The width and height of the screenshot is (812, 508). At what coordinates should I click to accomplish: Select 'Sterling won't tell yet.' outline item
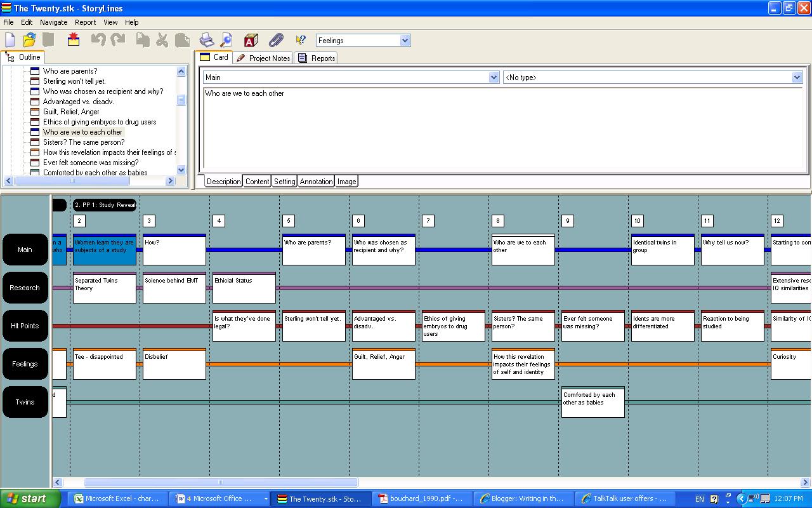pos(74,81)
